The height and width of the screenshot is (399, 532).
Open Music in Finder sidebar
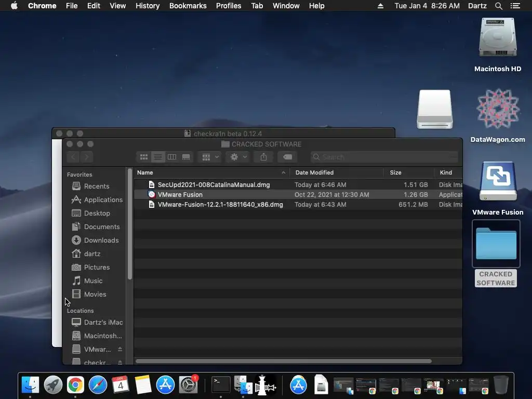87,281
